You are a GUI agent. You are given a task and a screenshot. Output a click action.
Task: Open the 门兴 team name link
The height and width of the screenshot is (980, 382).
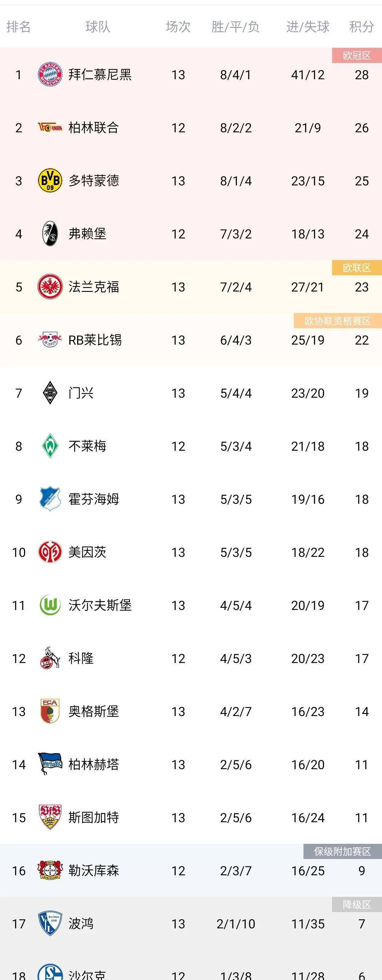(81, 393)
